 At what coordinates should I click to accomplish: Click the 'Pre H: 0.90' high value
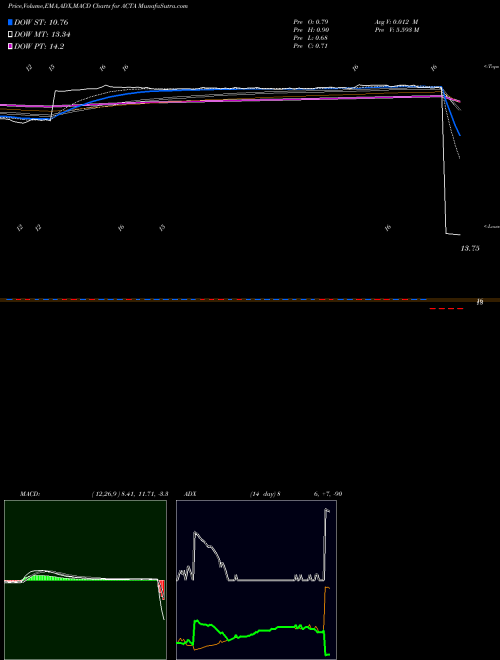coord(311,30)
